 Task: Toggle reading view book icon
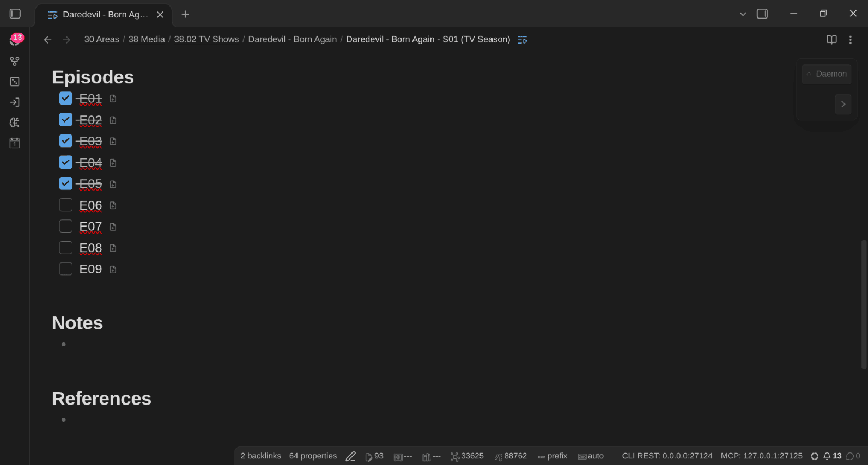[831, 40]
